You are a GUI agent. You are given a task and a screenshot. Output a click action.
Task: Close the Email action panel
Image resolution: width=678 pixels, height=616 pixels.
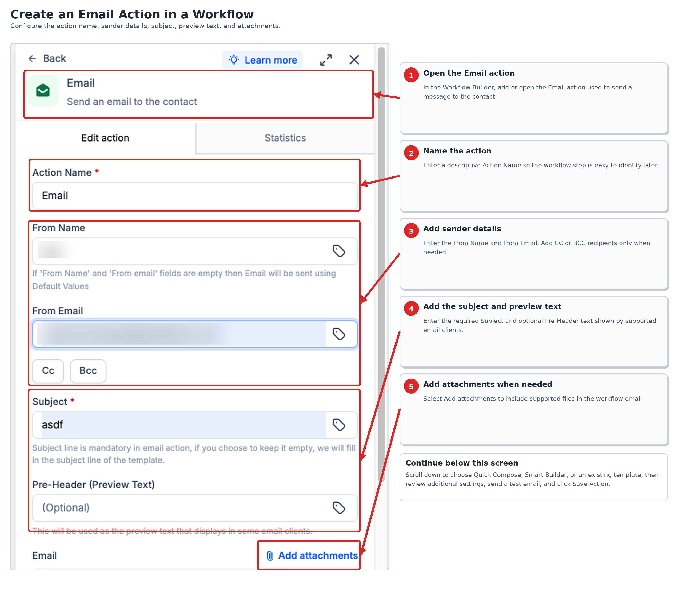coord(354,60)
